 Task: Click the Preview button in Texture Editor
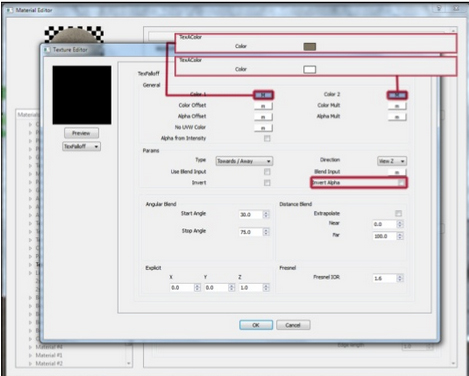(x=81, y=133)
